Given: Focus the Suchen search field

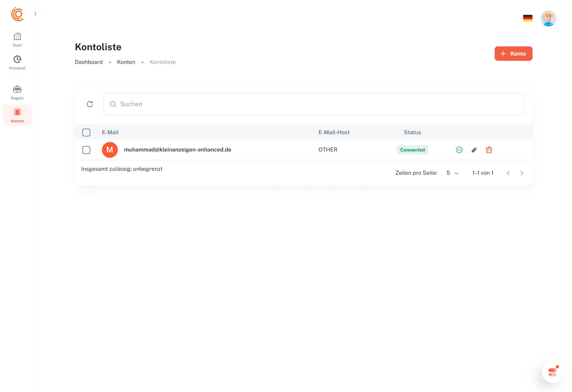Looking at the screenshot, I should (313, 104).
